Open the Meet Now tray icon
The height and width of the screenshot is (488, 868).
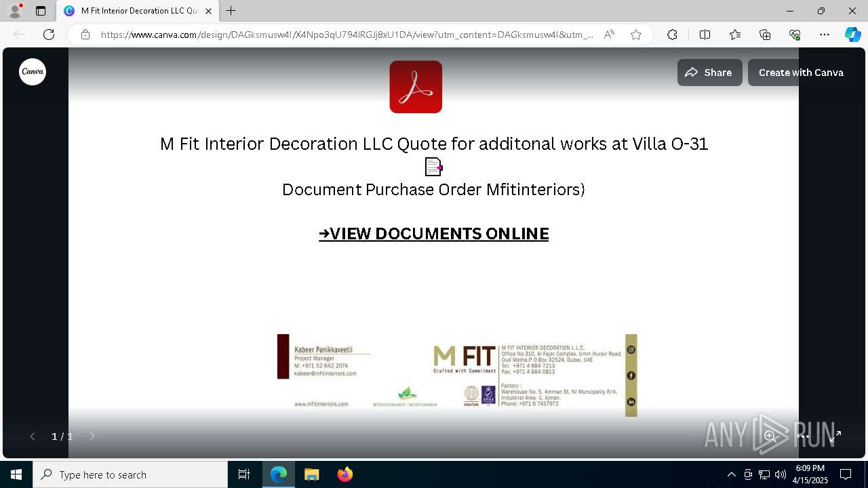pos(748,474)
